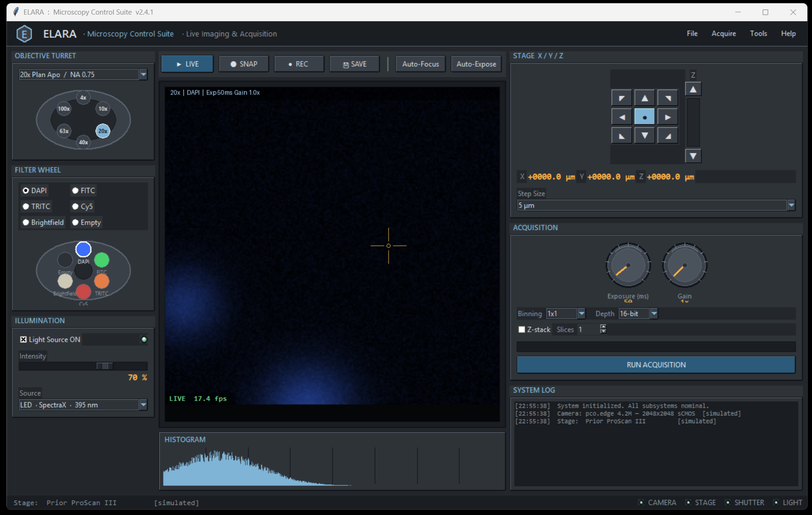Open Depth 16-bit dropdown
Image resolution: width=812 pixels, height=515 pixels.
(654, 314)
